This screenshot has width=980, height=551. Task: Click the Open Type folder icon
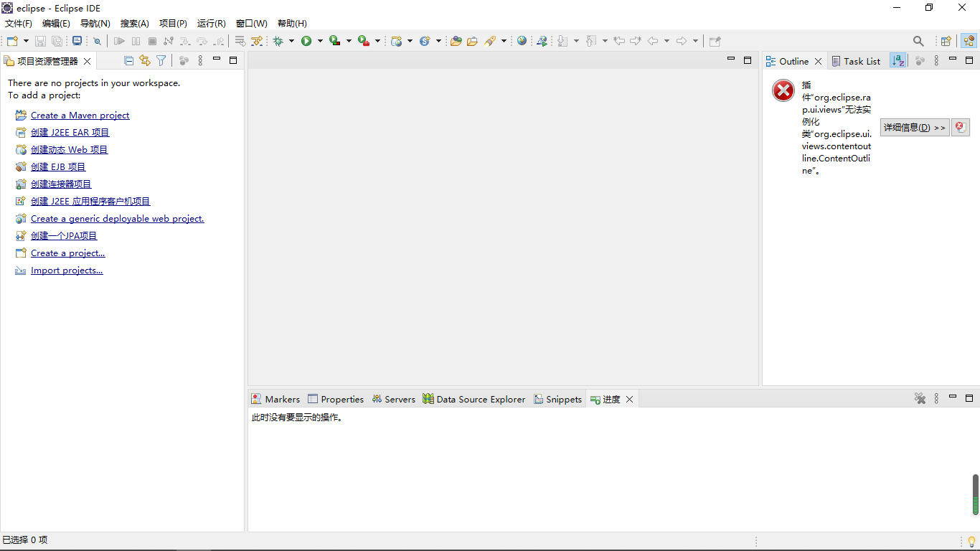coord(456,41)
